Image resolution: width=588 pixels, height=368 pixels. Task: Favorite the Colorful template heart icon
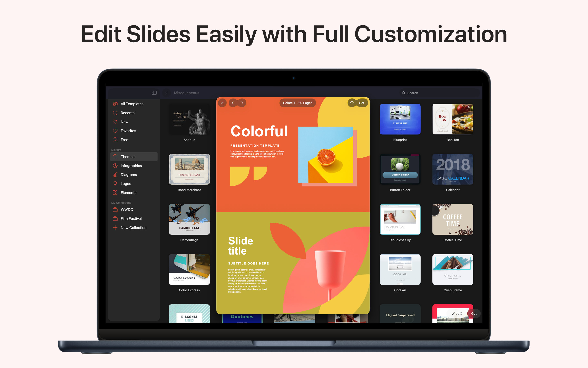tap(352, 103)
